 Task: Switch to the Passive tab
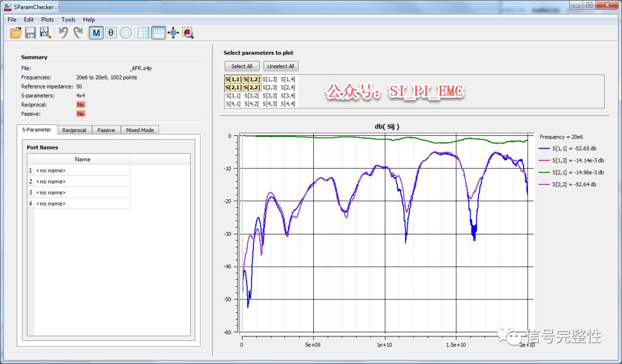coord(106,130)
